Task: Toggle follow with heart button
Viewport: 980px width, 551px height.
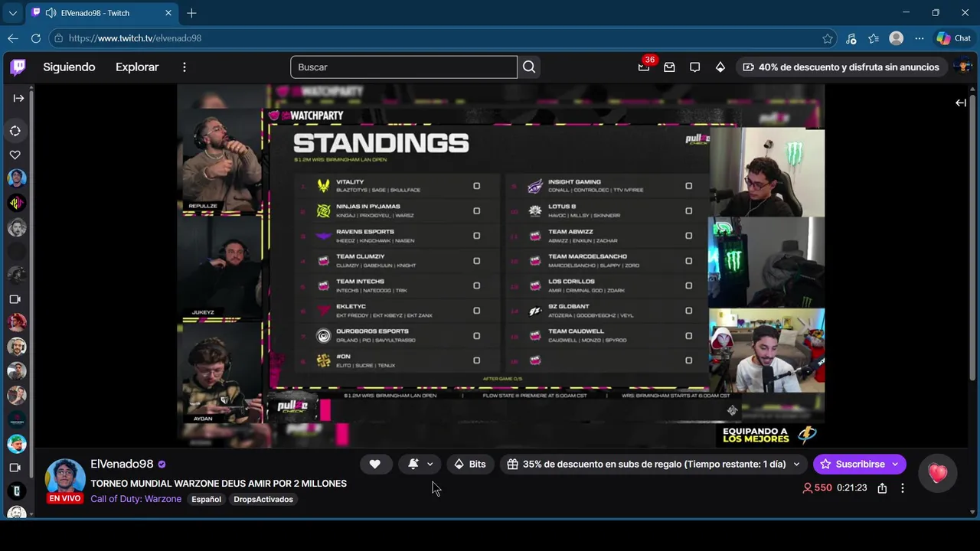Action: point(375,464)
